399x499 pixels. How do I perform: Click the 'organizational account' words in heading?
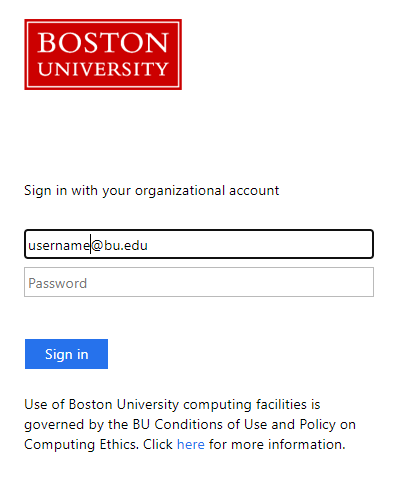tap(207, 191)
